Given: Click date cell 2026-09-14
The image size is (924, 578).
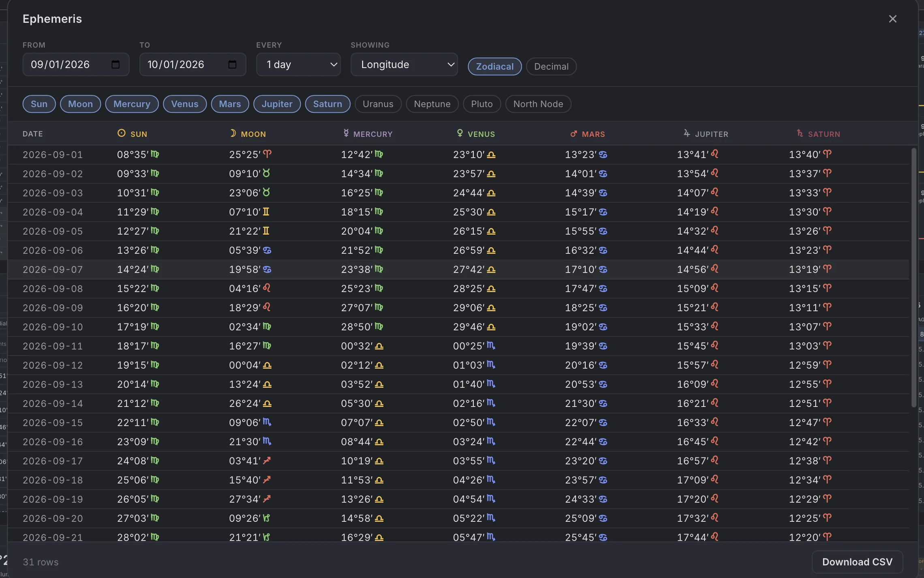Looking at the screenshot, I should point(53,404).
